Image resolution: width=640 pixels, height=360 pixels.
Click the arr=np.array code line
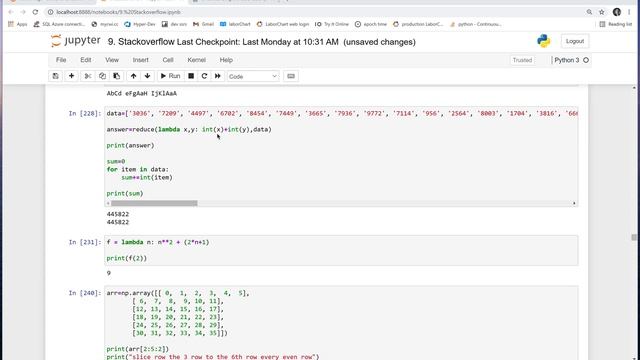178,293
